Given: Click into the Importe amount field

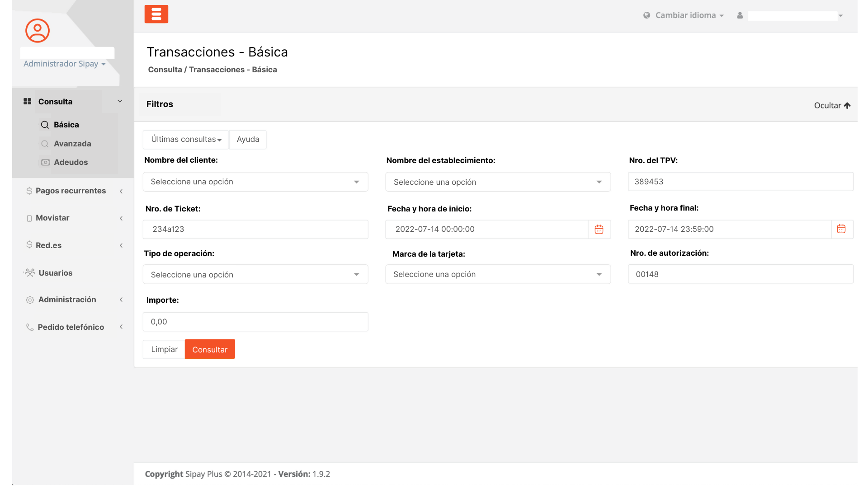Looking at the screenshot, I should tap(255, 322).
